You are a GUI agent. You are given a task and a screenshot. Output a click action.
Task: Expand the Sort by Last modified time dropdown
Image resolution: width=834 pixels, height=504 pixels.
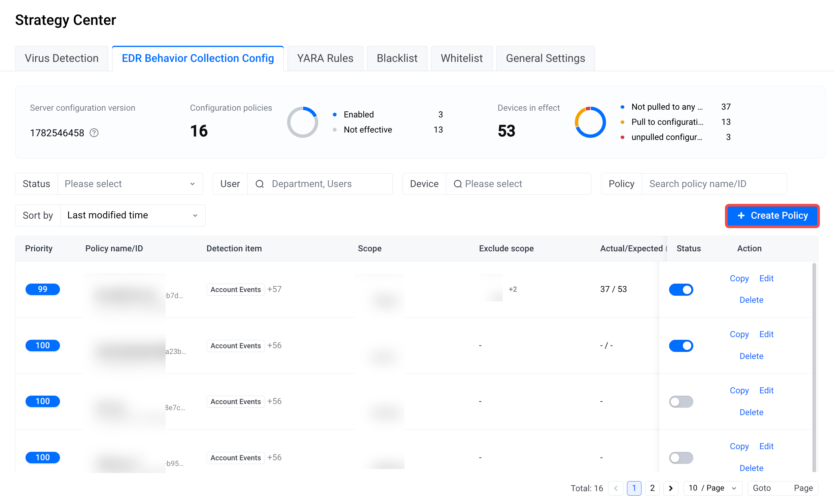[x=133, y=215]
